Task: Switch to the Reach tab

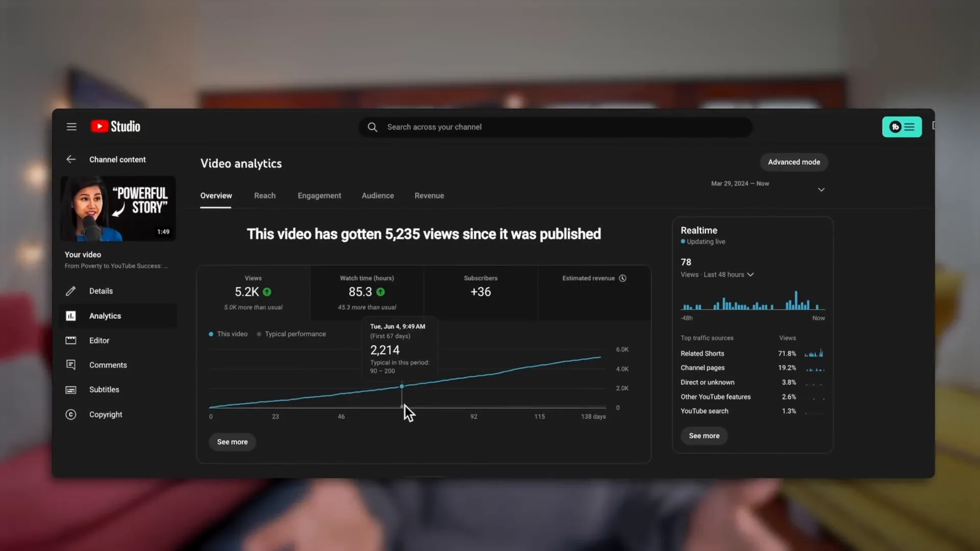Action: point(264,195)
